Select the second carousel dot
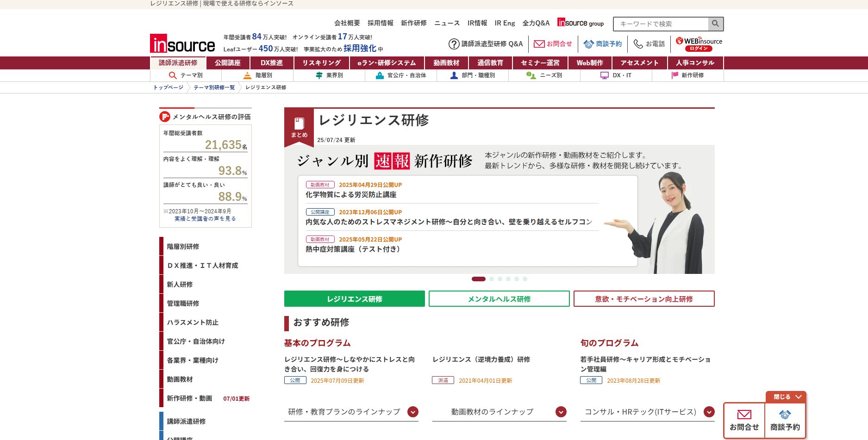The image size is (868, 440). tap(492, 279)
